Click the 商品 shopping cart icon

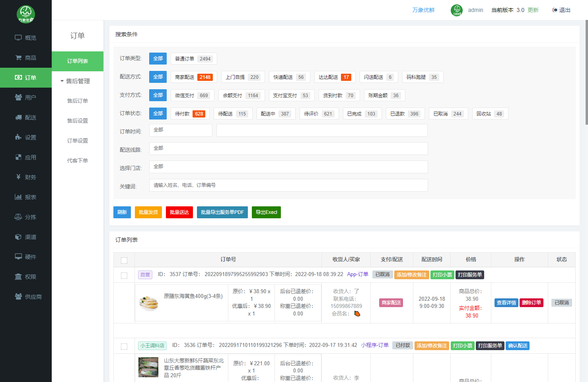click(x=18, y=58)
